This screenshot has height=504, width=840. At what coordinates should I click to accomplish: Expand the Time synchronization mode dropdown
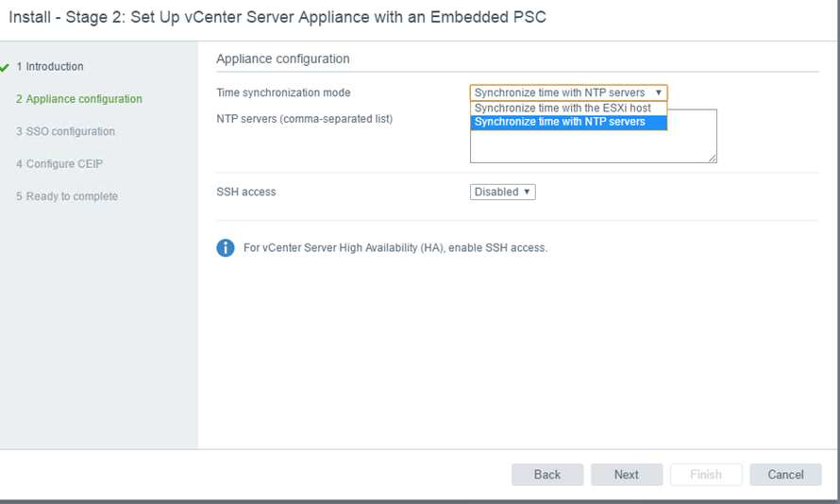568,92
